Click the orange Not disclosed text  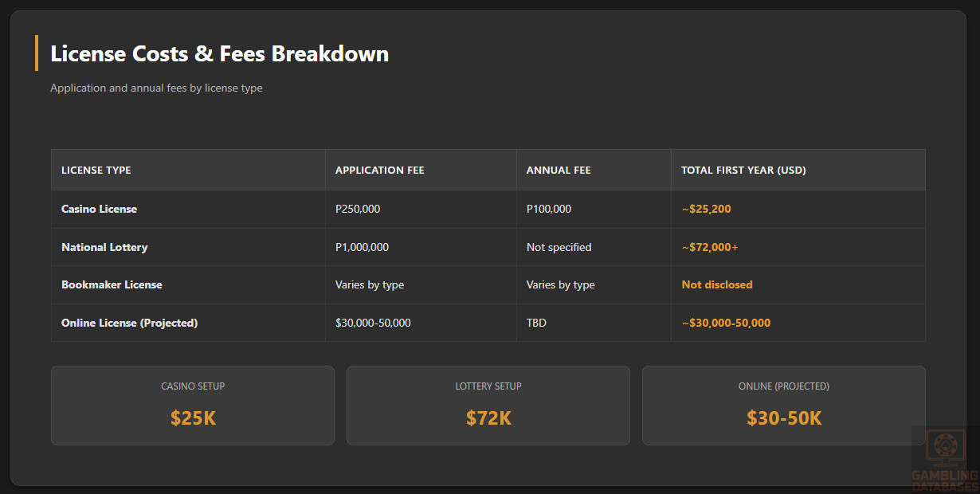click(716, 284)
